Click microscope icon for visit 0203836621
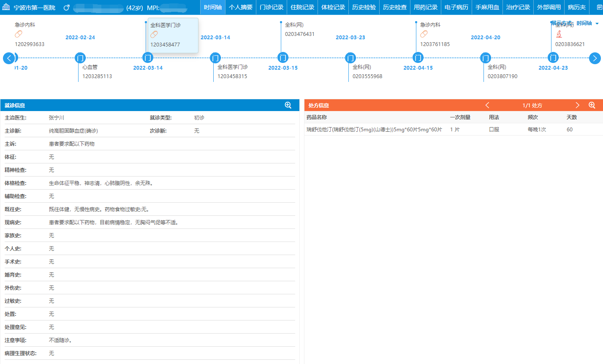Image resolution: width=603 pixels, height=364 pixels. (559, 35)
